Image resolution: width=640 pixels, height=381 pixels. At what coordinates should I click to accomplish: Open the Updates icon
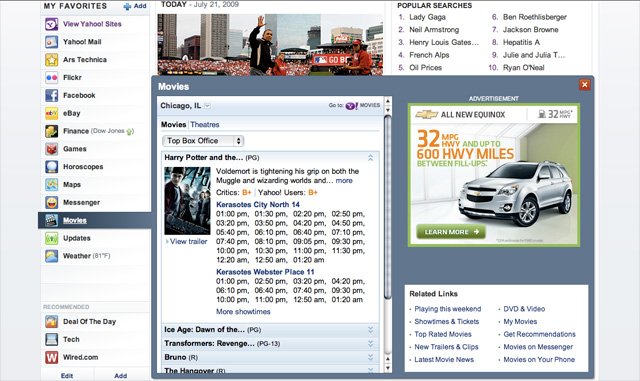(x=51, y=238)
